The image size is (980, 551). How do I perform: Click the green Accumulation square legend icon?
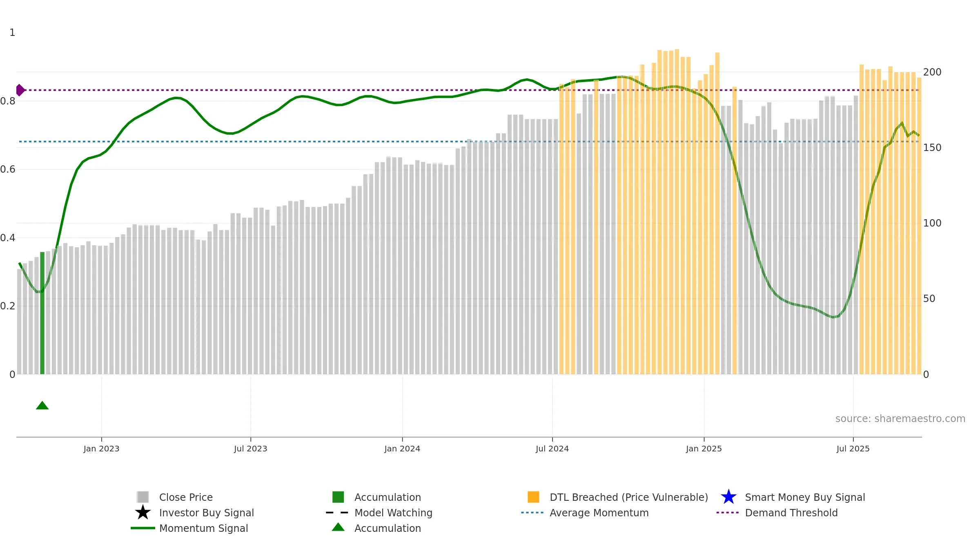click(x=338, y=497)
